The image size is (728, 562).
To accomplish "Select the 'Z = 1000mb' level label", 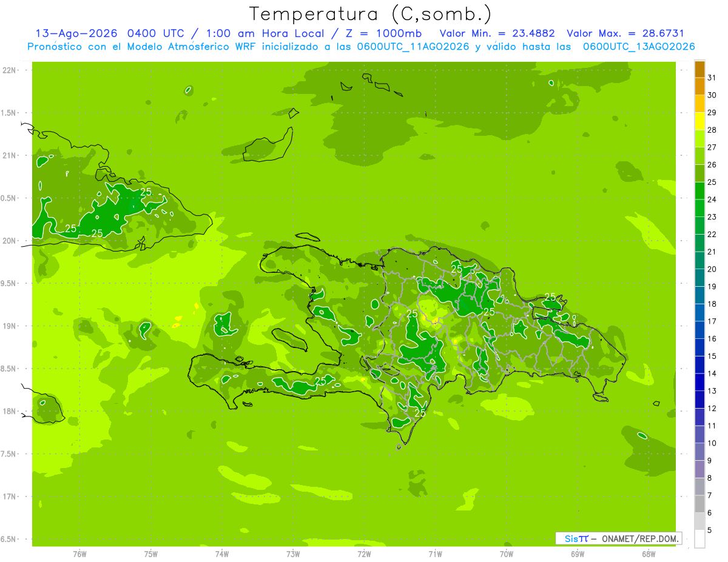I will [x=383, y=33].
